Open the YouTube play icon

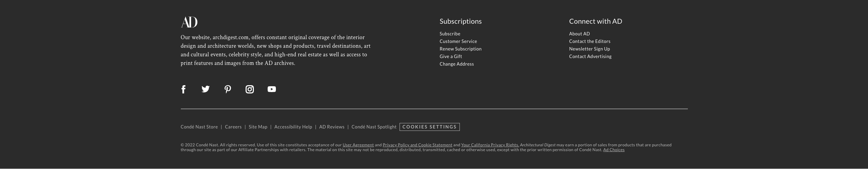click(x=272, y=89)
